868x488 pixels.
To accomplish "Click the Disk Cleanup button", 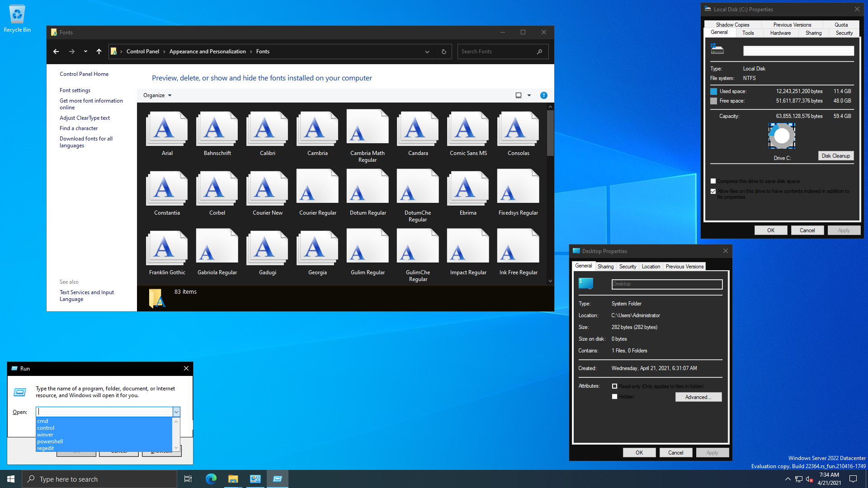I will pos(835,156).
